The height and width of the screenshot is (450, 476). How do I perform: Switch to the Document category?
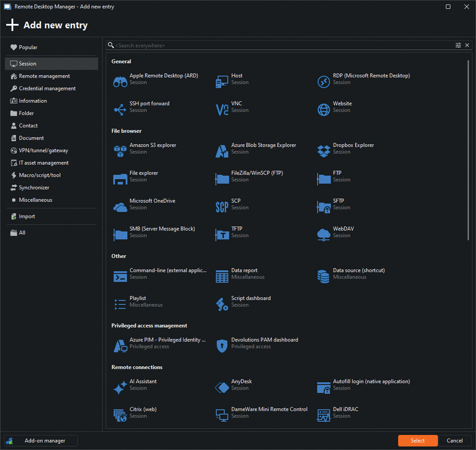click(x=52, y=138)
